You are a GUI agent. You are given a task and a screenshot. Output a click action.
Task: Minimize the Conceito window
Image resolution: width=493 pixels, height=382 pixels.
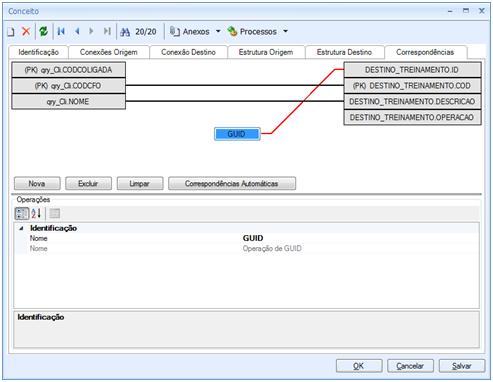pos(450,11)
